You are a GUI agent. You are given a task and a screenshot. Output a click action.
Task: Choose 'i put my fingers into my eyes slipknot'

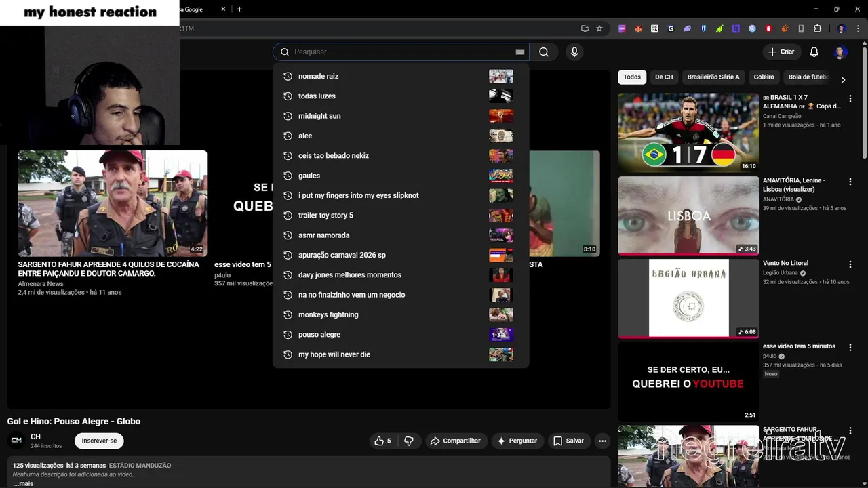click(401, 195)
